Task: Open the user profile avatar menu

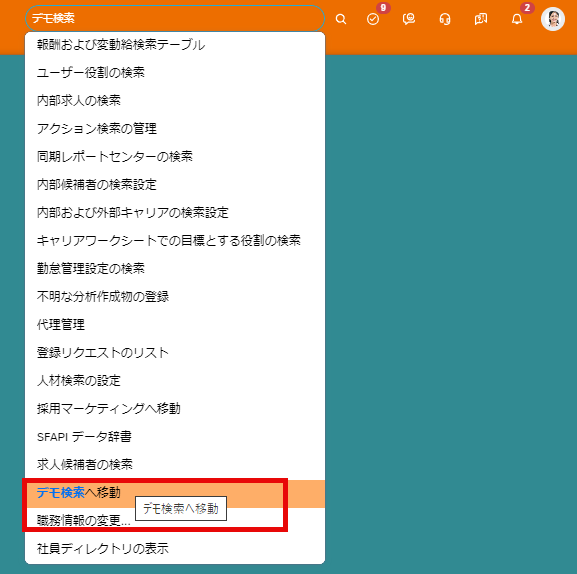Action: tap(553, 19)
